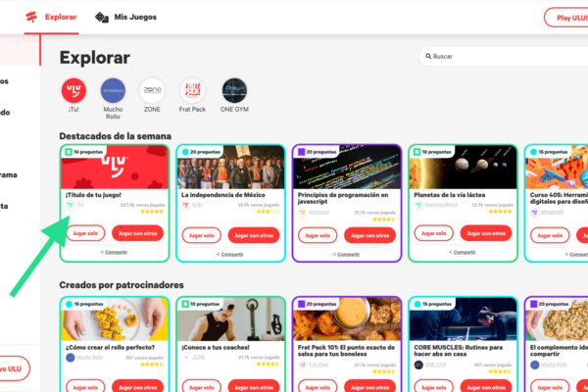This screenshot has width=588, height=392.
Task: Share ¡Título de tu juego! via Compartir
Action: [x=114, y=252]
